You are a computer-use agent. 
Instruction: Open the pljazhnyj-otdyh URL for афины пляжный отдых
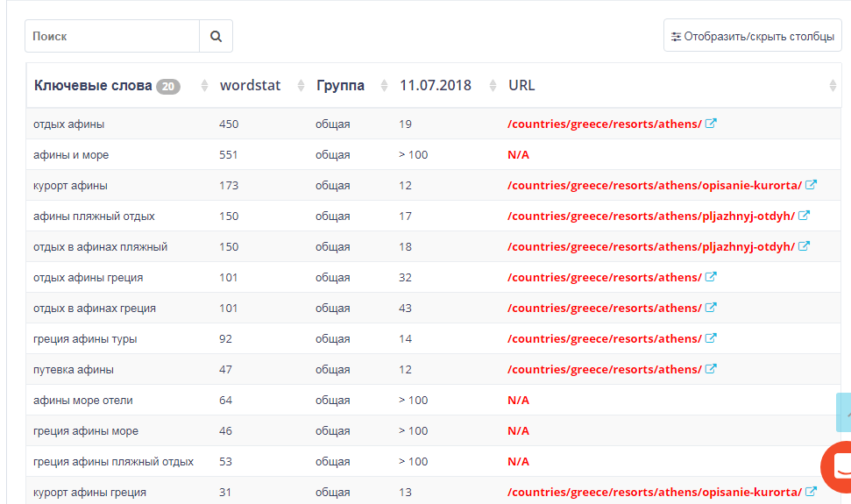tap(650, 216)
